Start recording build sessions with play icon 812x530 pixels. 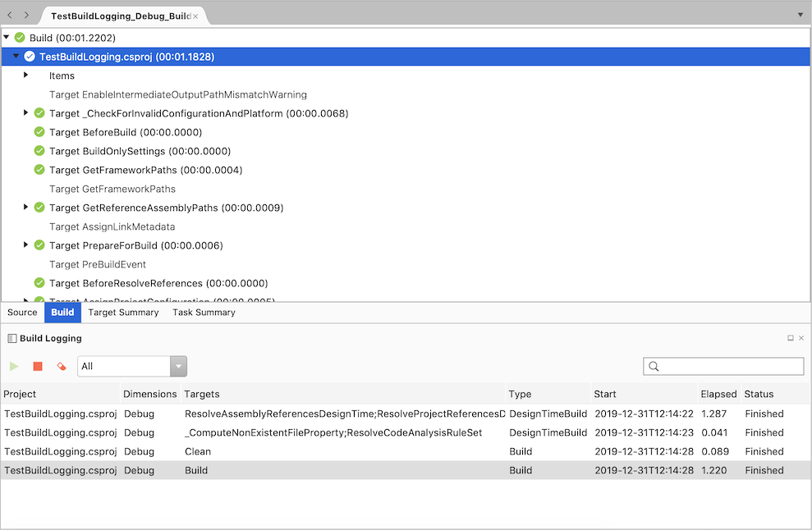tap(14, 366)
